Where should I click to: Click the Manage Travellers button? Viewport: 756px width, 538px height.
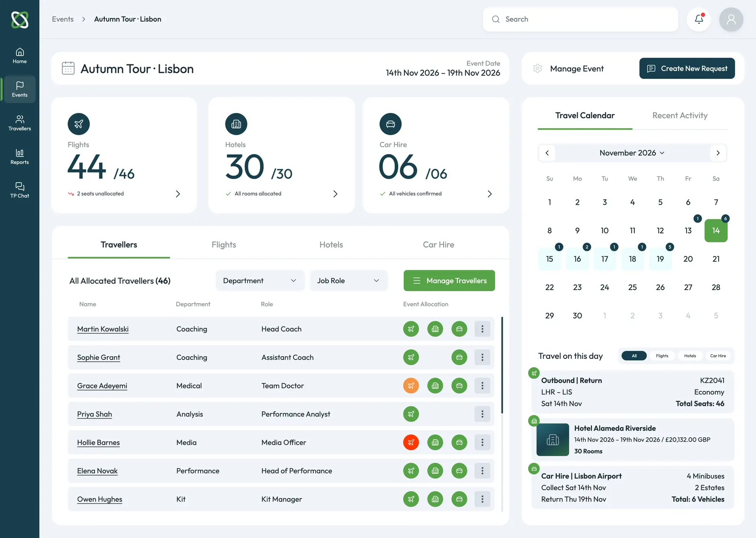(449, 281)
